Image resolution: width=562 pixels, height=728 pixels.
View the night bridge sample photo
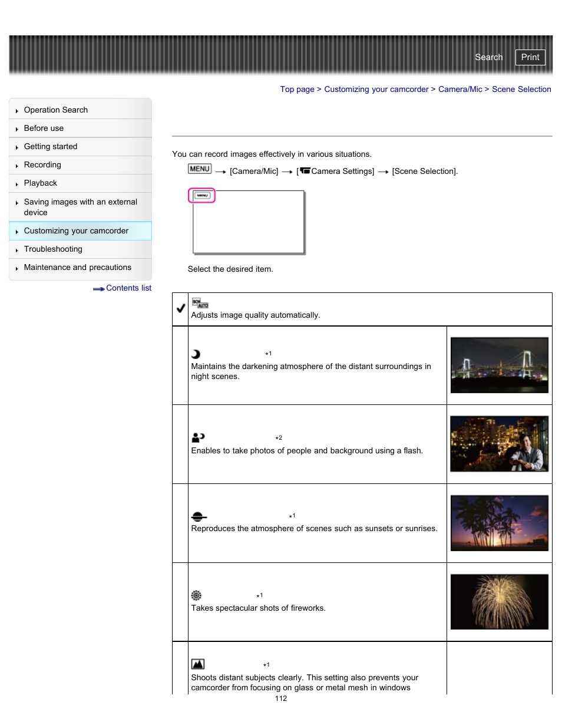(500, 365)
